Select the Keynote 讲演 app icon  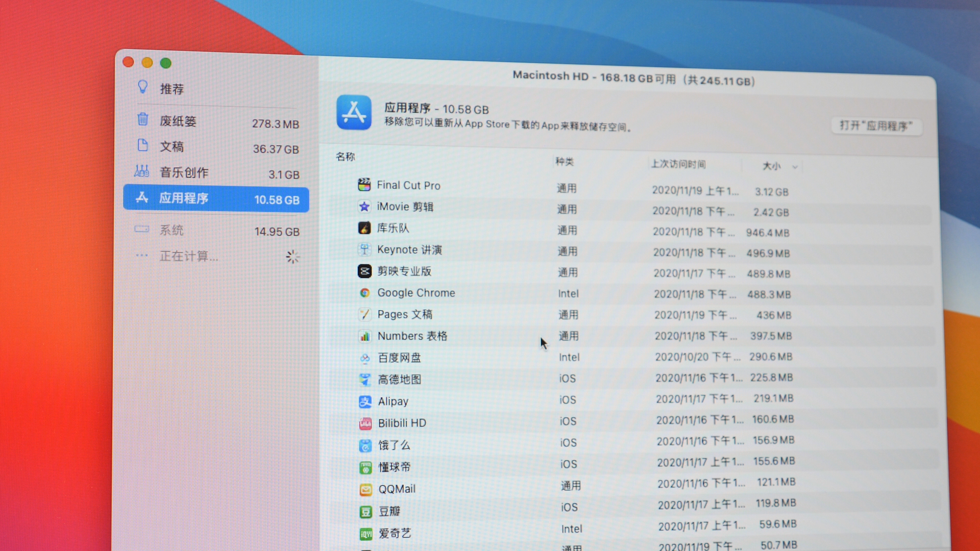(x=364, y=249)
